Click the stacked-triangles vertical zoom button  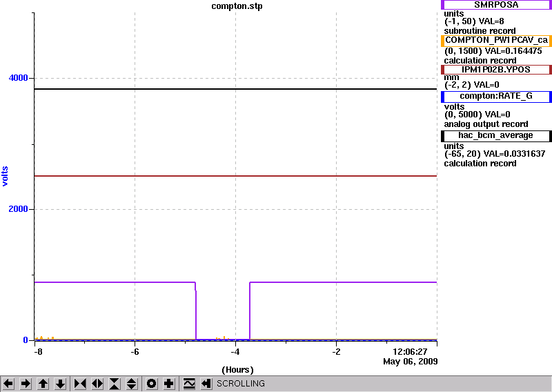click(x=132, y=384)
